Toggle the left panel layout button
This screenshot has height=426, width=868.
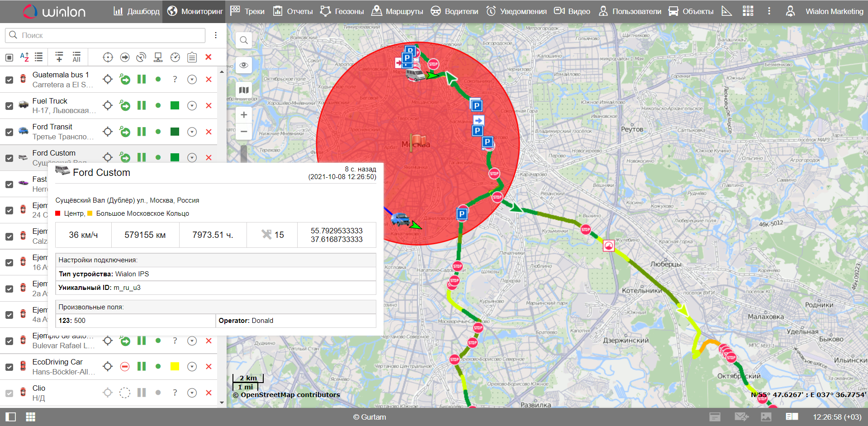10,417
